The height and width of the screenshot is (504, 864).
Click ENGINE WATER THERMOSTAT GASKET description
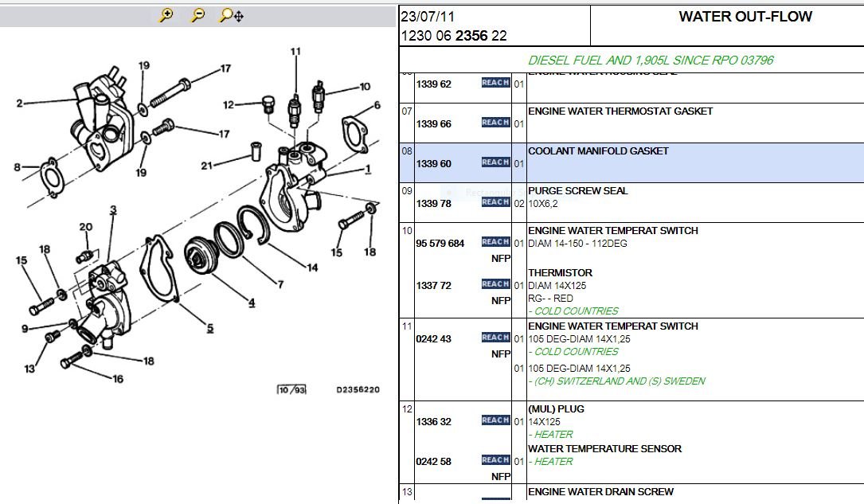click(x=620, y=111)
